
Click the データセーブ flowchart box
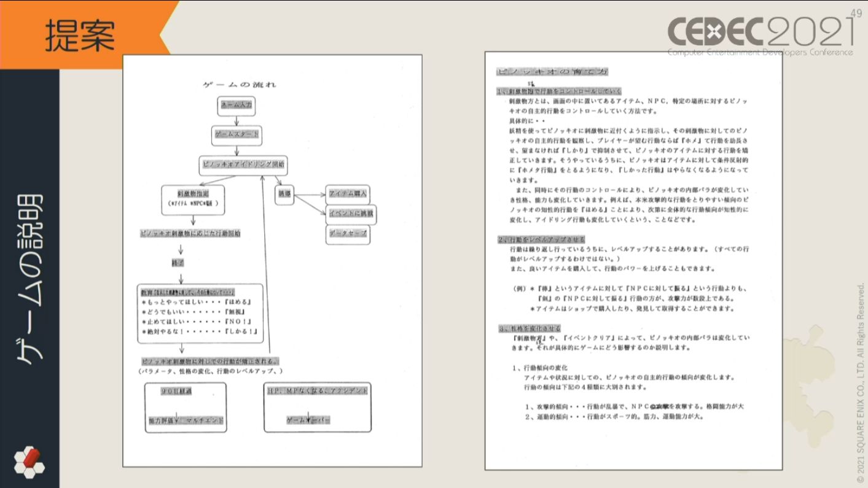348,234
